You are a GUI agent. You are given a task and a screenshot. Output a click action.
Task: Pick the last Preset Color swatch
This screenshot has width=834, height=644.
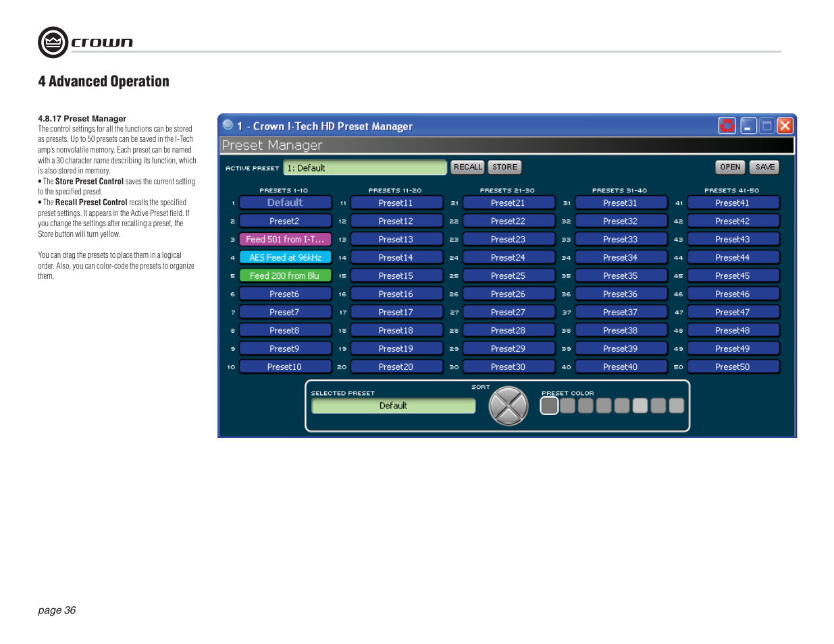[x=677, y=405]
